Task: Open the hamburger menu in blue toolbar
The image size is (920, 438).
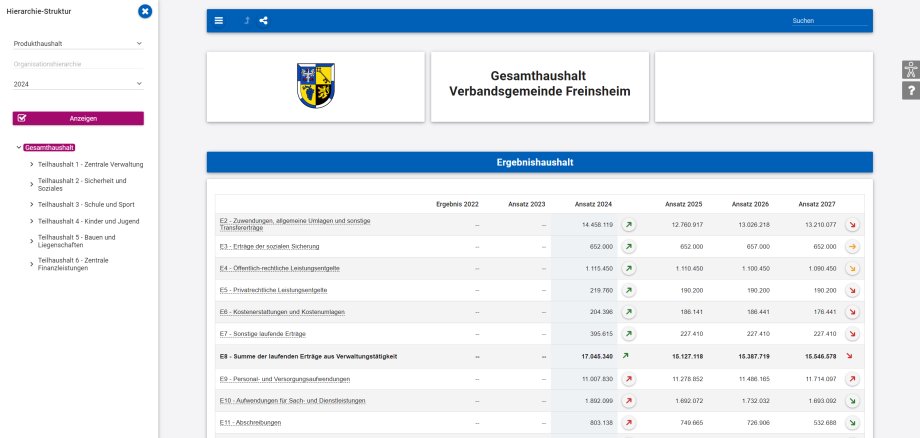Action: click(219, 21)
